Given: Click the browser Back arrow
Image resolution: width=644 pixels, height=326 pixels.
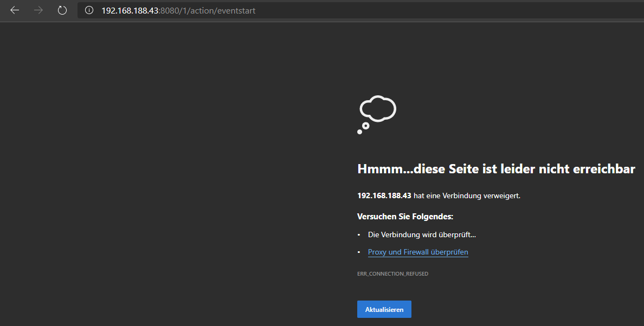Looking at the screenshot, I should (15, 10).
